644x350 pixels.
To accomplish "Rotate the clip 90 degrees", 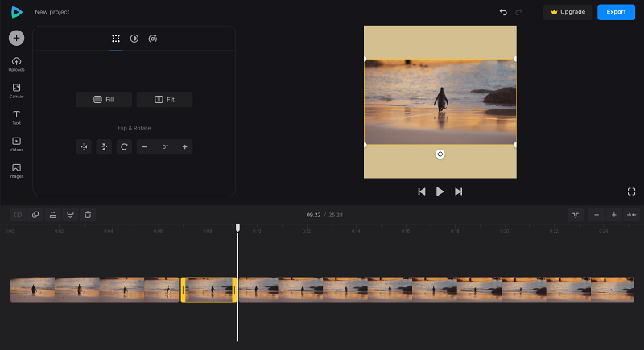I will (x=124, y=147).
